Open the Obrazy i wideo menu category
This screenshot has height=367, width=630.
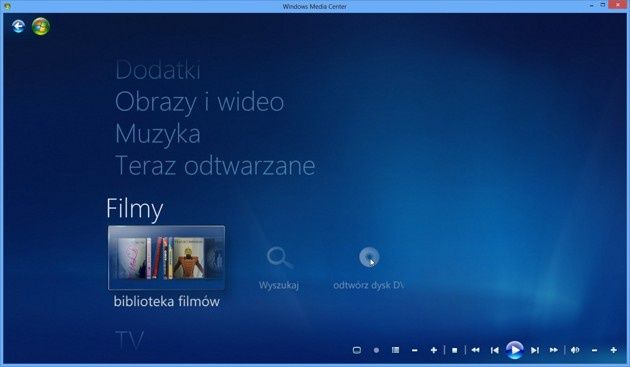click(x=199, y=102)
